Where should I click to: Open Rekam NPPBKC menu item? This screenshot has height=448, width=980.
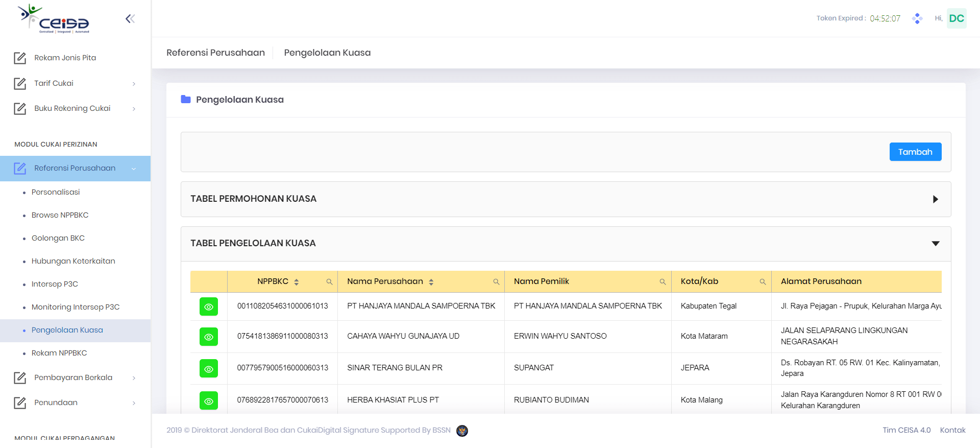[59, 353]
